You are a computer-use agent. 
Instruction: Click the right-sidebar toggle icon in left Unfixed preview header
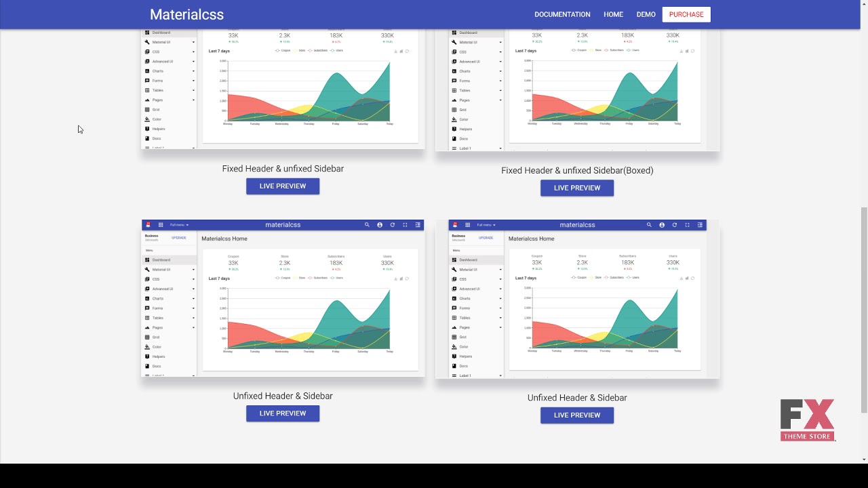coord(418,225)
